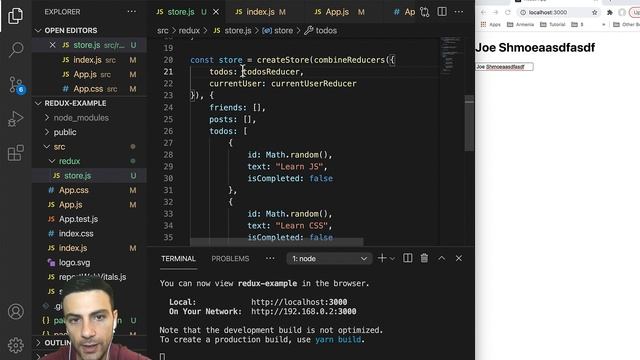Screen dimensions: 640x360
Task: Click 'store' symbol in editor breadcrumb
Action: [278, 31]
